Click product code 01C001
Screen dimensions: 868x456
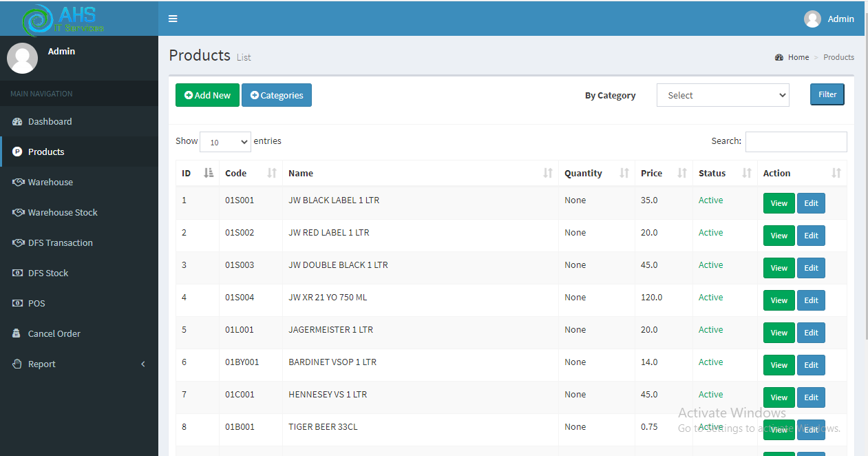point(240,395)
